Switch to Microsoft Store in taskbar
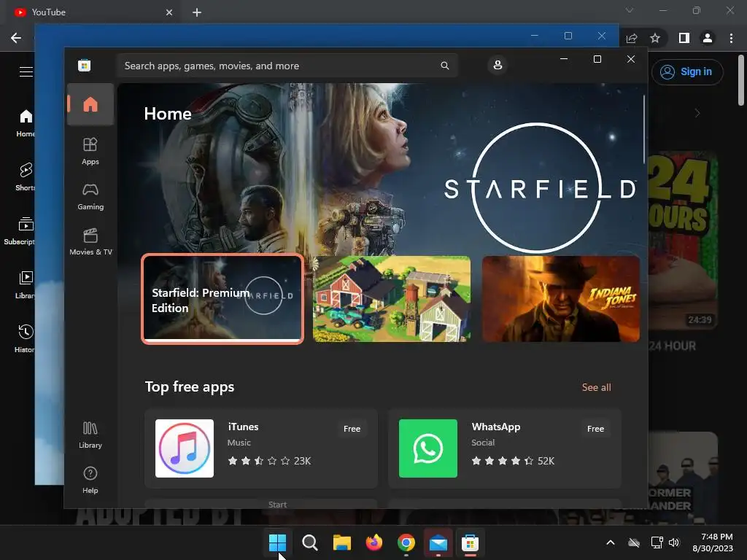The height and width of the screenshot is (560, 747). [x=470, y=542]
